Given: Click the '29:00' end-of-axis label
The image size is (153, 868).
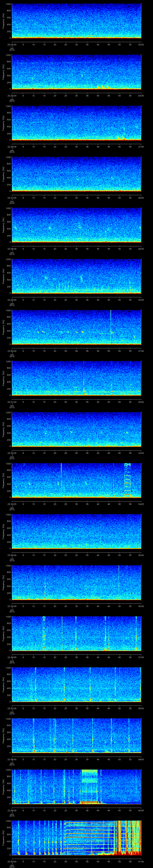Looking at the screenshot, I should coord(141,249).
